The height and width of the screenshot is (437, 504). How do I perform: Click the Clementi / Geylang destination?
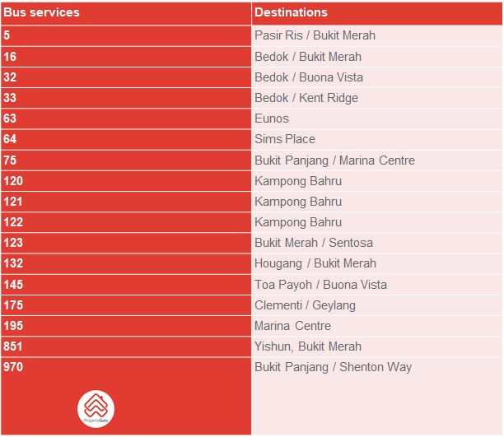(x=305, y=305)
